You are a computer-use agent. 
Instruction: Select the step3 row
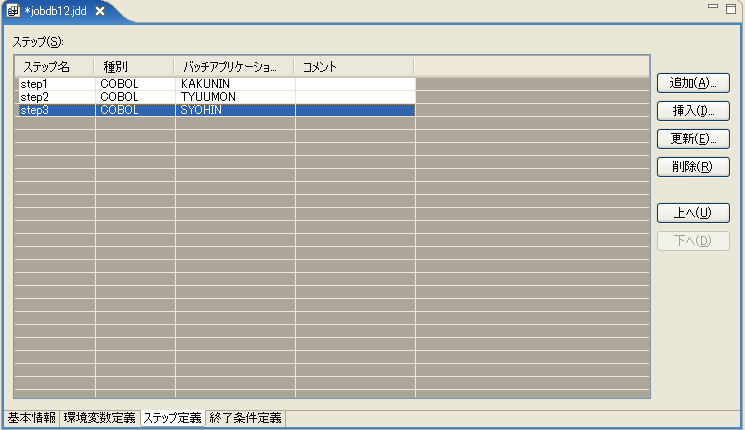coord(216,110)
